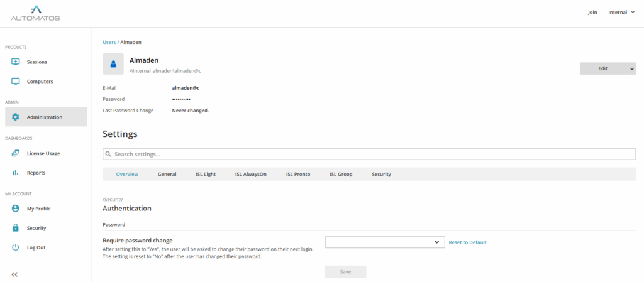
Task: Click the 'Never changed.' text
Action: coord(191,111)
